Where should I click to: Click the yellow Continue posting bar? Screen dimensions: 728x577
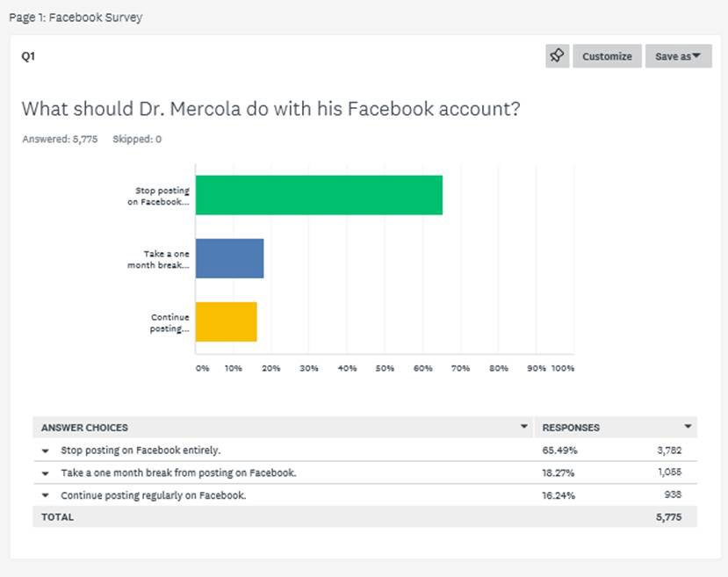click(x=226, y=321)
